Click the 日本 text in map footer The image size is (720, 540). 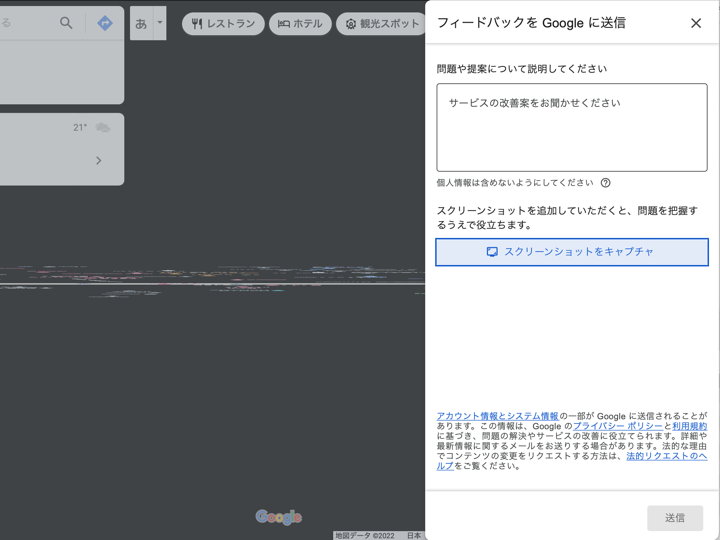click(x=414, y=535)
